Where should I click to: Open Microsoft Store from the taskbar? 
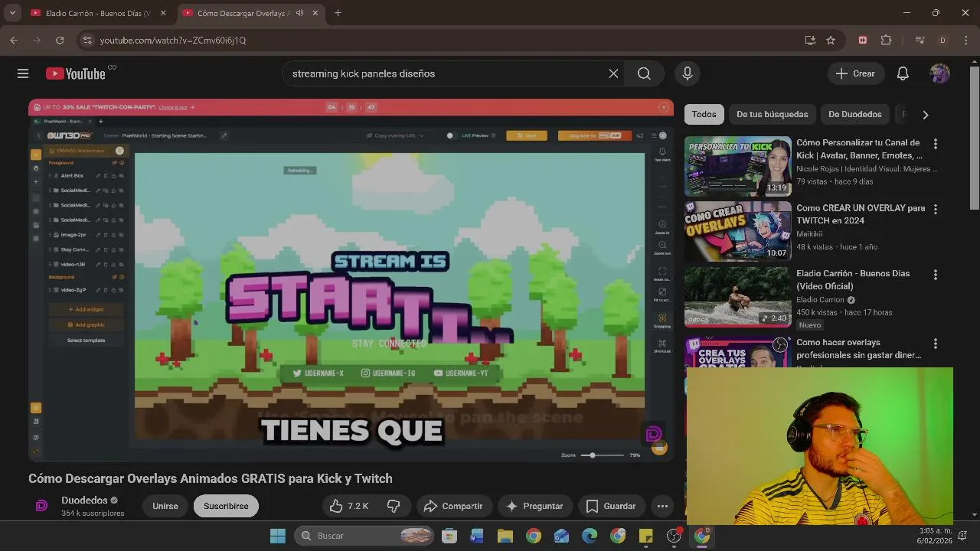[x=449, y=536]
